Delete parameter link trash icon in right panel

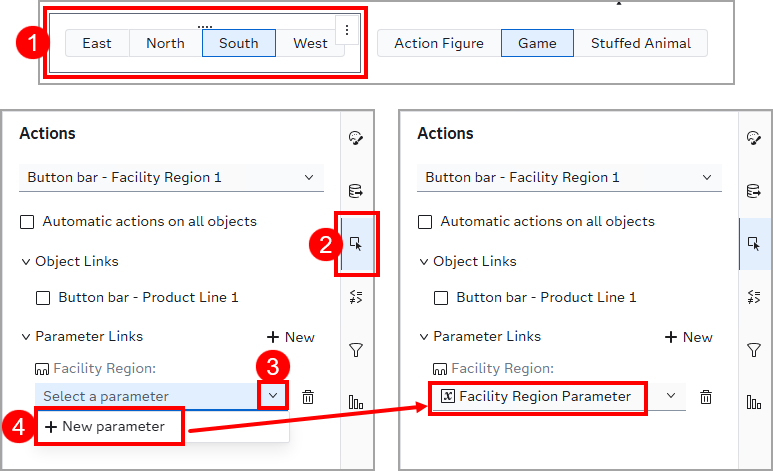point(706,397)
